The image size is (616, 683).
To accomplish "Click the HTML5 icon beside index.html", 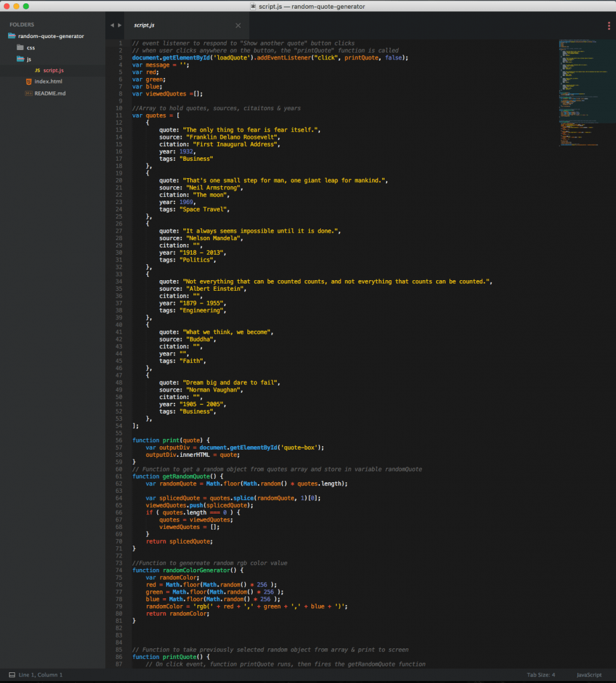I will point(29,81).
